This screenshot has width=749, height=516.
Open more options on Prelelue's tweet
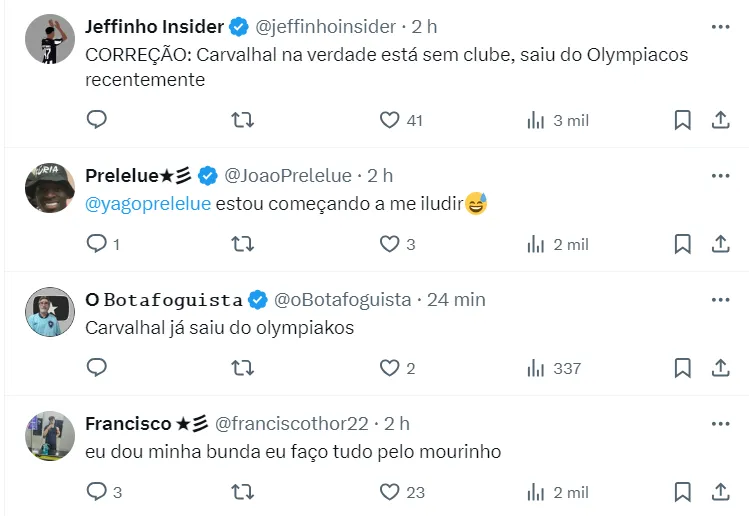tap(720, 176)
